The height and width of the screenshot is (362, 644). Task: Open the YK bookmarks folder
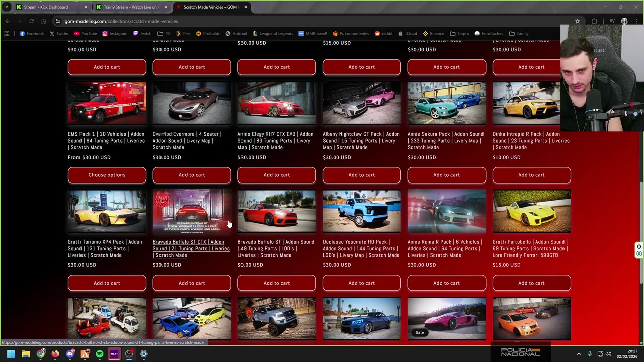point(165,34)
